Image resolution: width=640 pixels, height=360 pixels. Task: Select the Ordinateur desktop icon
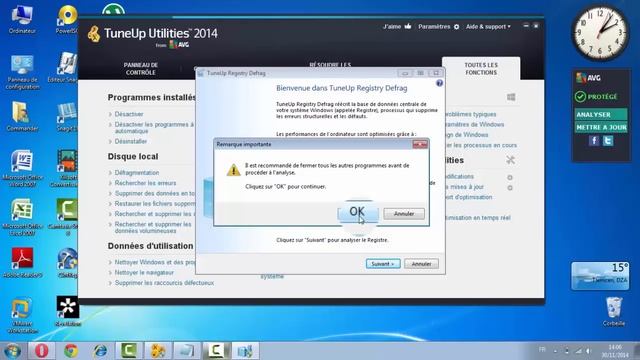click(x=22, y=19)
